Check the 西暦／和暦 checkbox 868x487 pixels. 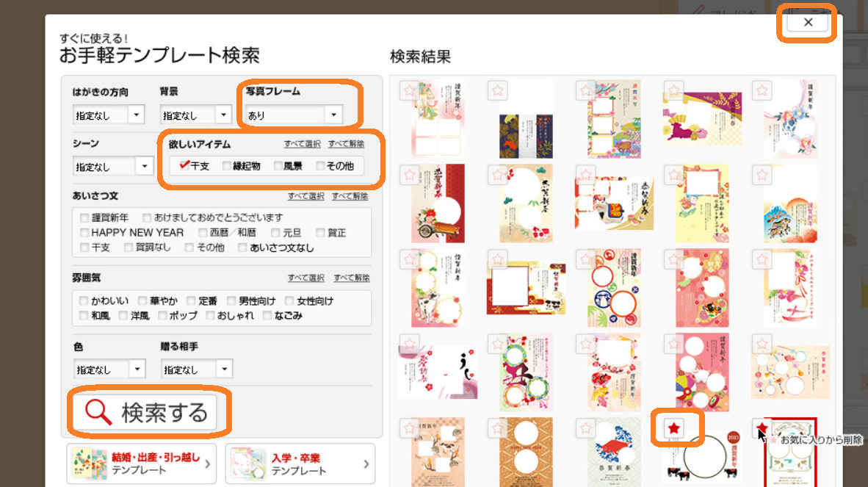pyautogui.click(x=203, y=232)
